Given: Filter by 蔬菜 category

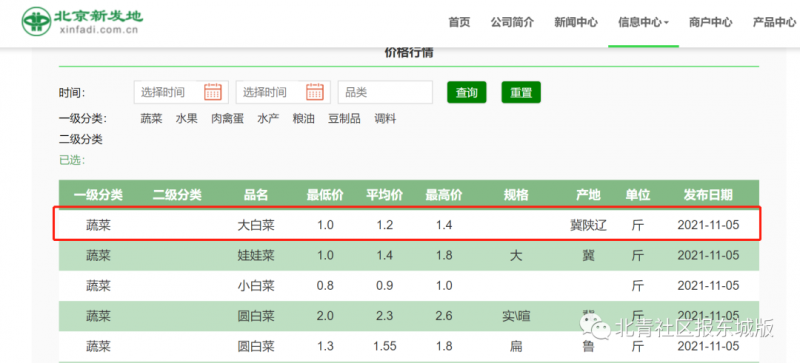Looking at the screenshot, I should (x=152, y=119).
